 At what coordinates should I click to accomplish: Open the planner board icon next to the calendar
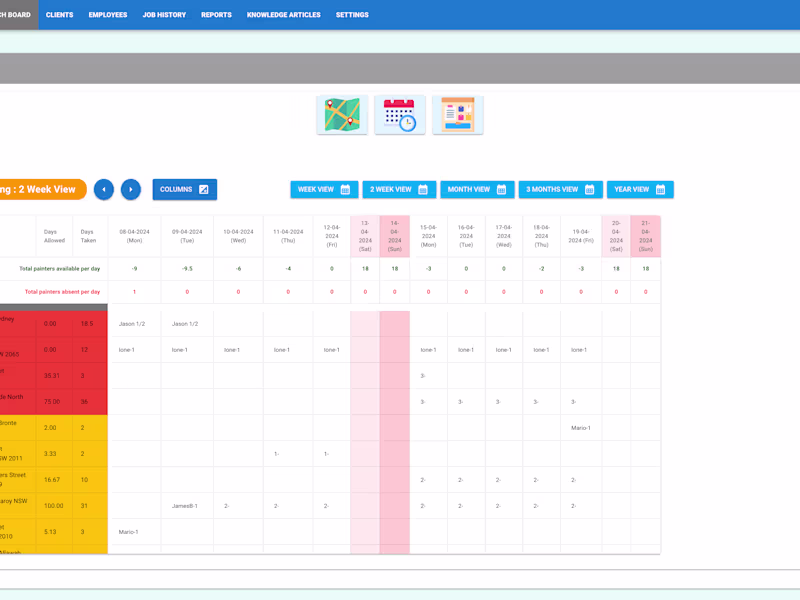pos(457,113)
